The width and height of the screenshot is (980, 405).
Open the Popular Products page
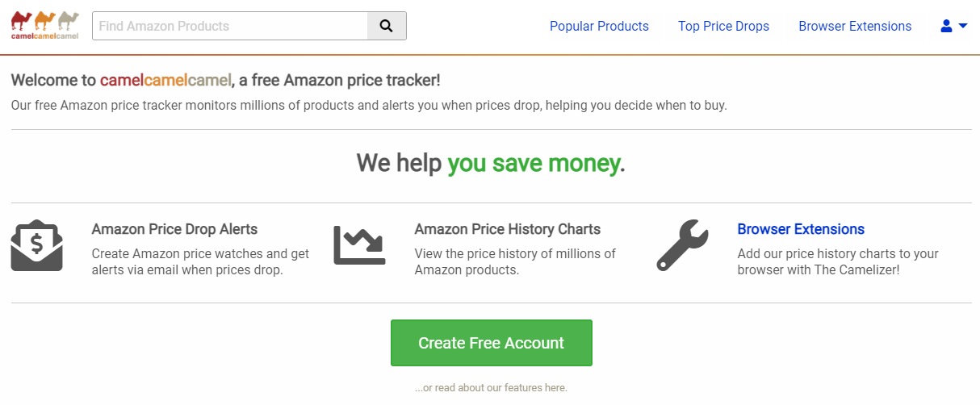(x=599, y=26)
